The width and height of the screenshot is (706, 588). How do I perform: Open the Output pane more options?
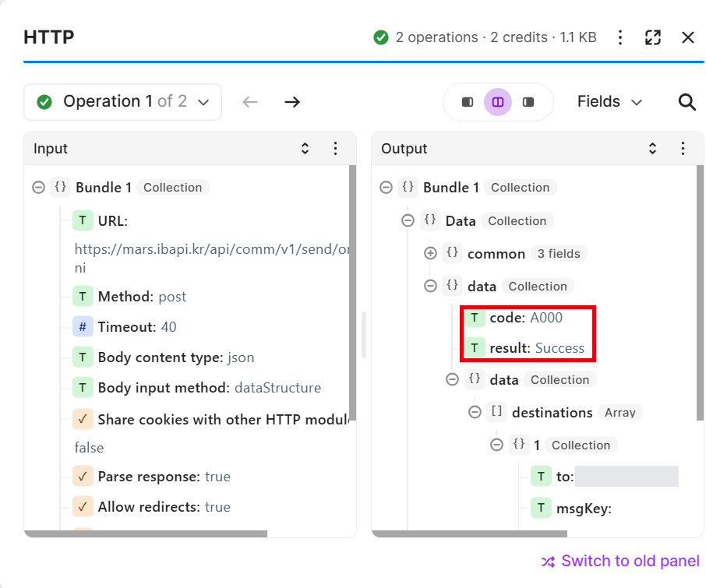click(683, 149)
